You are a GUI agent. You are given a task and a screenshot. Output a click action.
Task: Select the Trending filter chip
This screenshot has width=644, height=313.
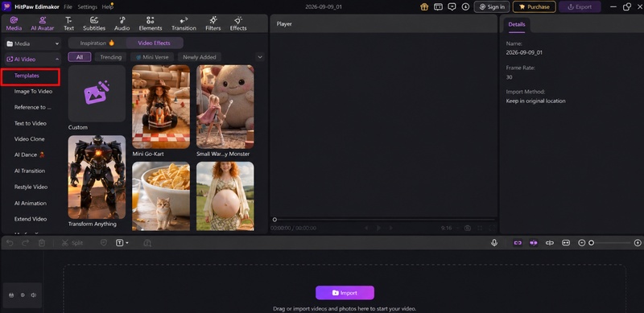(110, 57)
